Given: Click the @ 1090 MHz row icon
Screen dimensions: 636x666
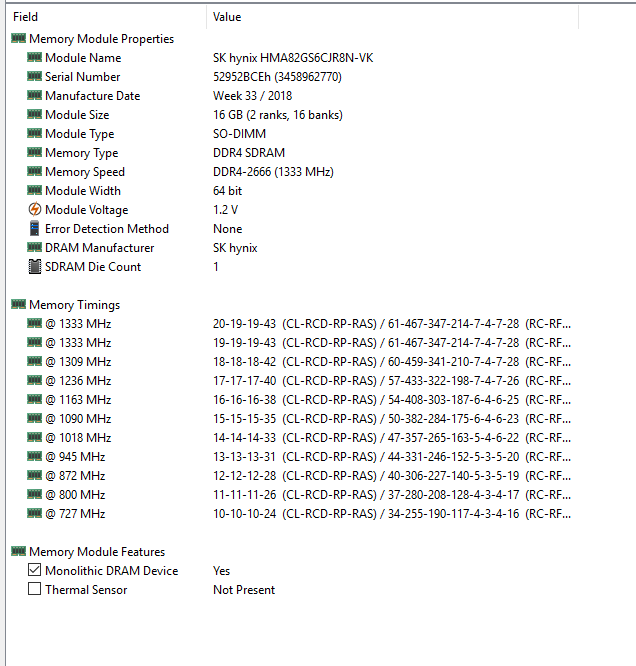Looking at the screenshot, I should [34, 418].
